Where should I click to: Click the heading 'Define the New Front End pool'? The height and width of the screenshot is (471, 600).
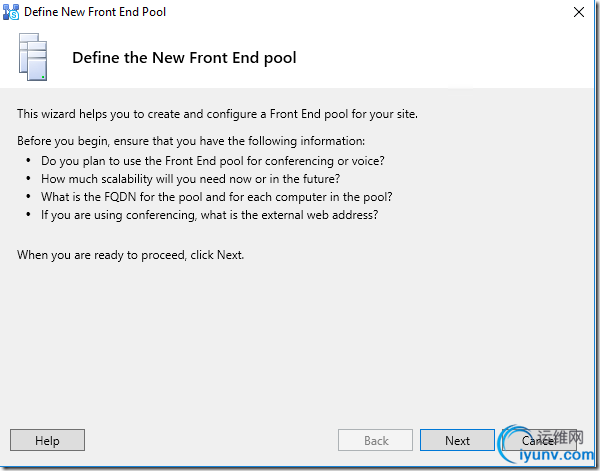point(184,58)
